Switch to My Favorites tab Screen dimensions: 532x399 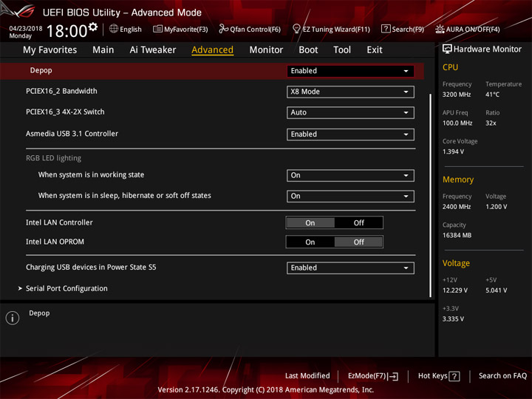pos(50,50)
